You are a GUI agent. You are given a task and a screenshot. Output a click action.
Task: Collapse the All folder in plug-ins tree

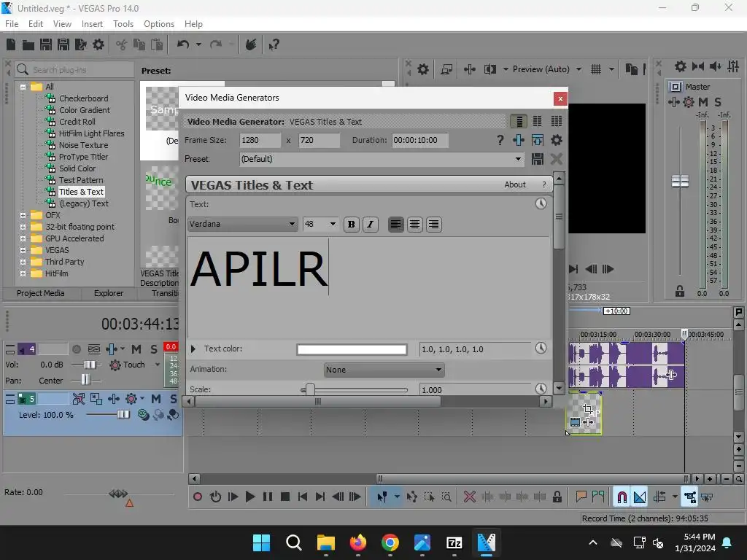[x=23, y=87]
